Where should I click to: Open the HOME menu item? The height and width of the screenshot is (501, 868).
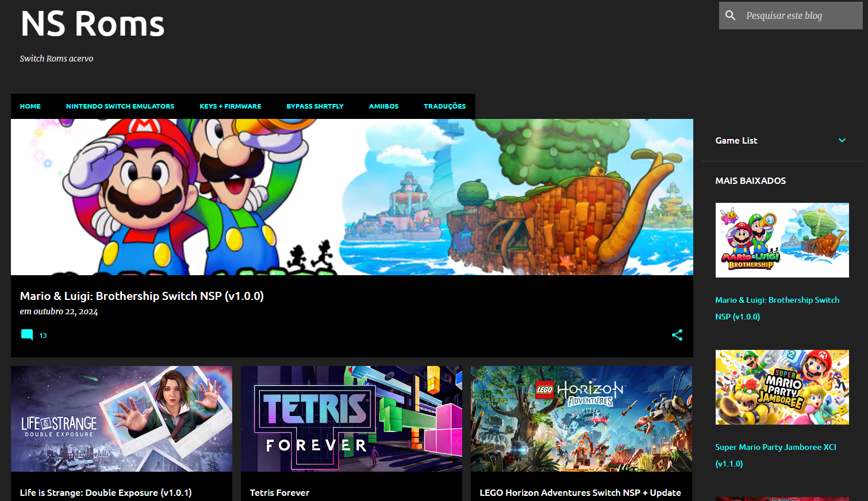click(30, 106)
